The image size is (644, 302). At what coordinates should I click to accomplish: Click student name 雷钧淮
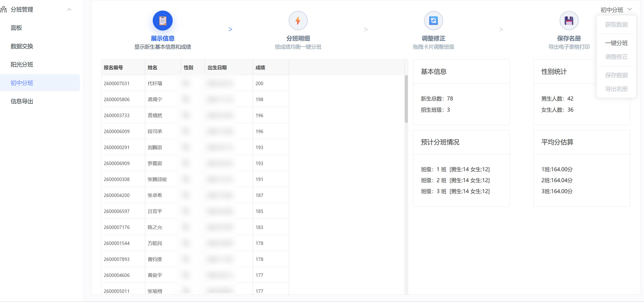click(155, 260)
